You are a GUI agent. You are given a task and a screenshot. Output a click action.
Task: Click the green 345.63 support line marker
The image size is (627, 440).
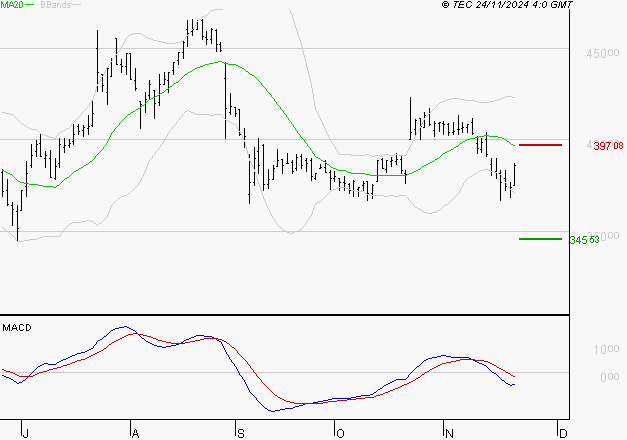540,238
